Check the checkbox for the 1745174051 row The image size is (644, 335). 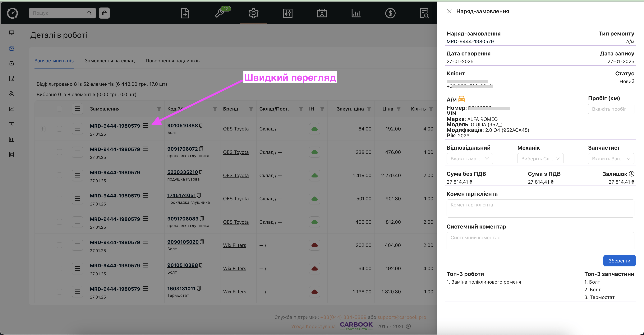coord(59,199)
